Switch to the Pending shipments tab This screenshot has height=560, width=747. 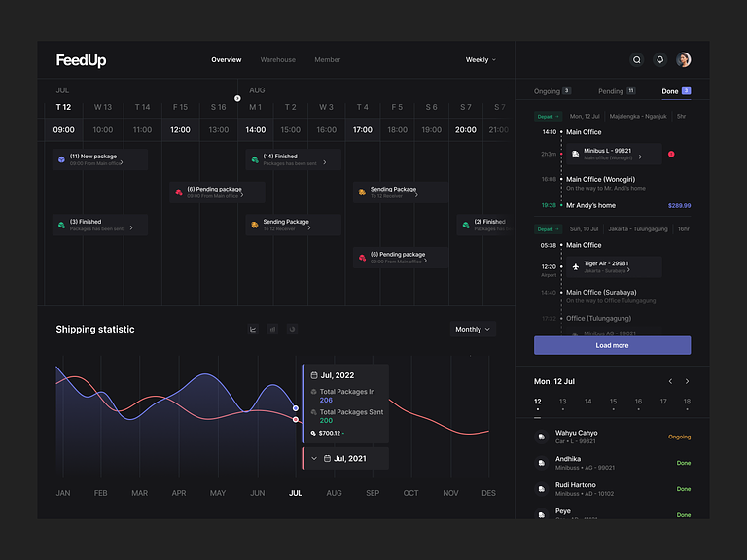616,91
